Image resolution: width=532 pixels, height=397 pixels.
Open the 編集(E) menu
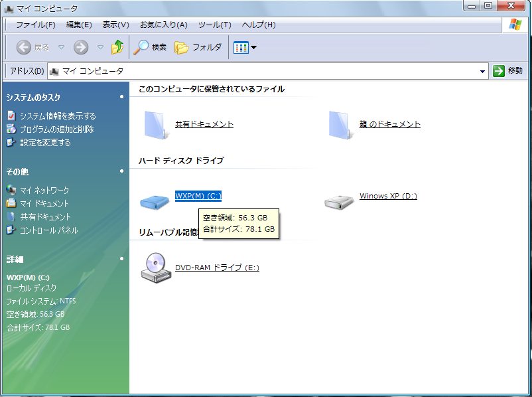point(79,25)
